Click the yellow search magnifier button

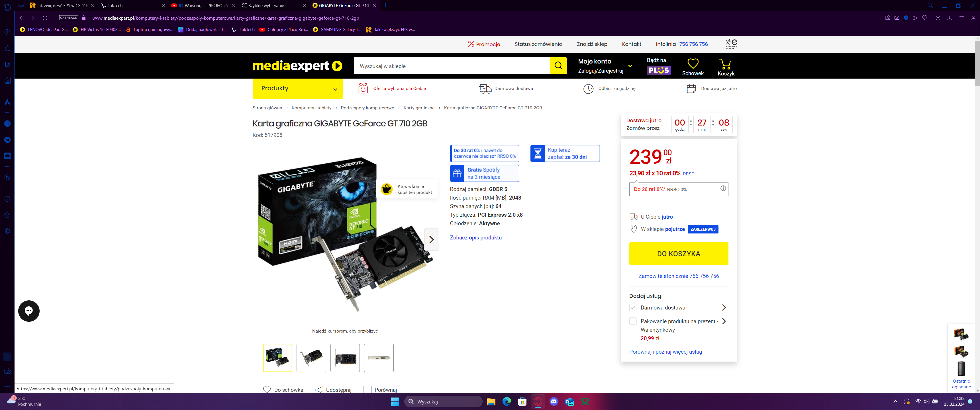[x=558, y=66]
